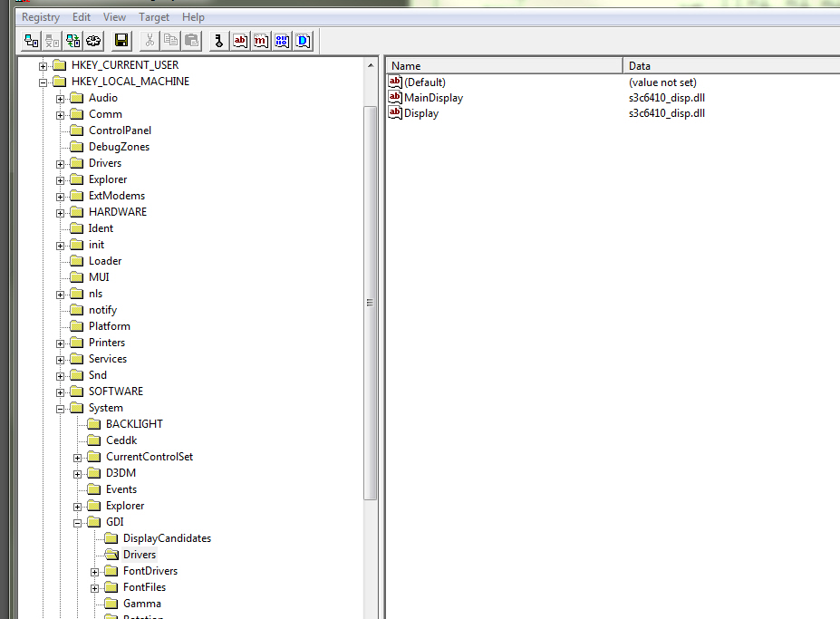Click the new binary value icon
Viewport: 840px width, 619px height.
[282, 41]
